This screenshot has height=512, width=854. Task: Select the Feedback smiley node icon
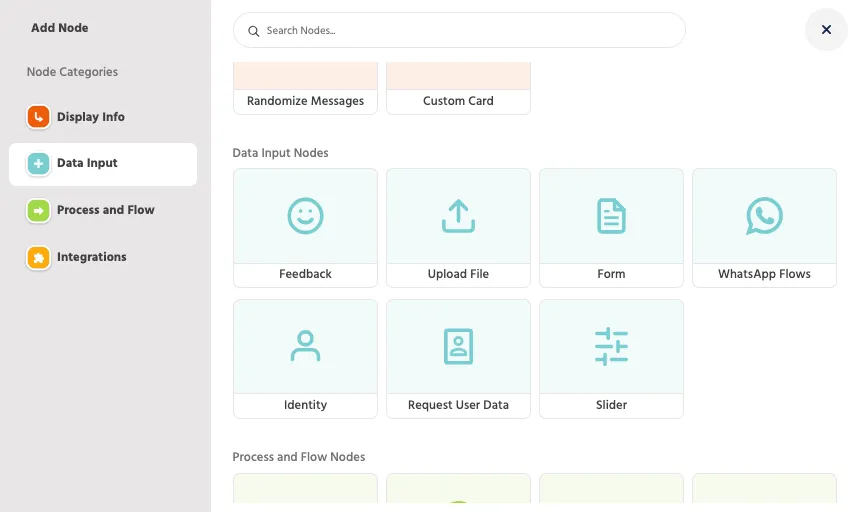tap(305, 216)
